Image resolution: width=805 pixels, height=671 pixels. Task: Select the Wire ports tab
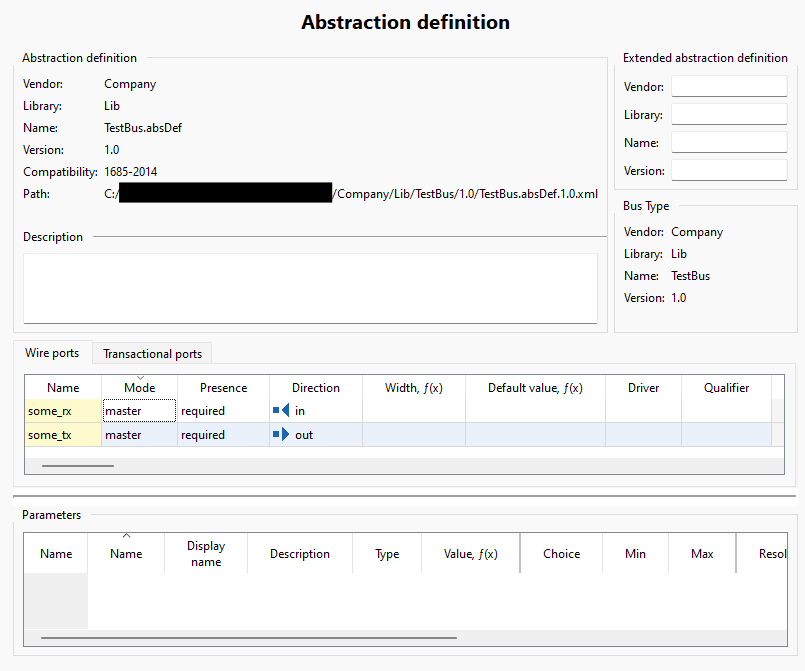point(52,353)
